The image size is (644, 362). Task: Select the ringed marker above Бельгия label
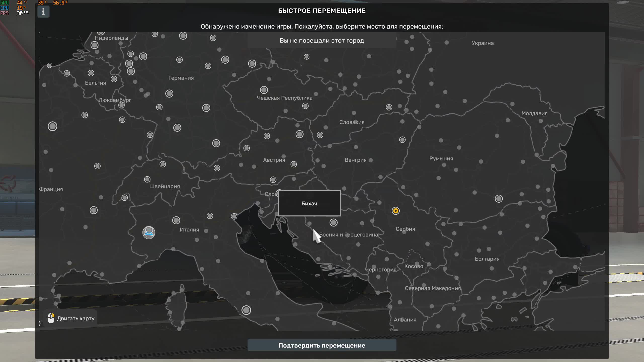click(91, 73)
